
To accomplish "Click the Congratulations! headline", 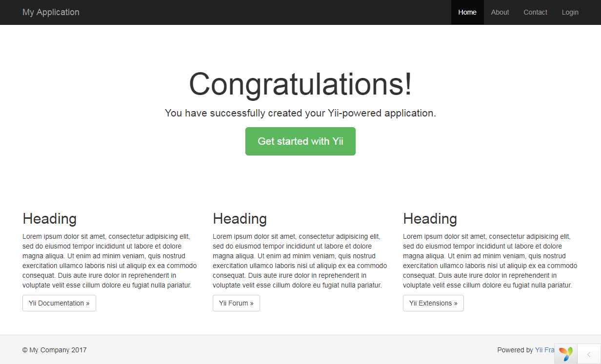I will coord(300,84).
